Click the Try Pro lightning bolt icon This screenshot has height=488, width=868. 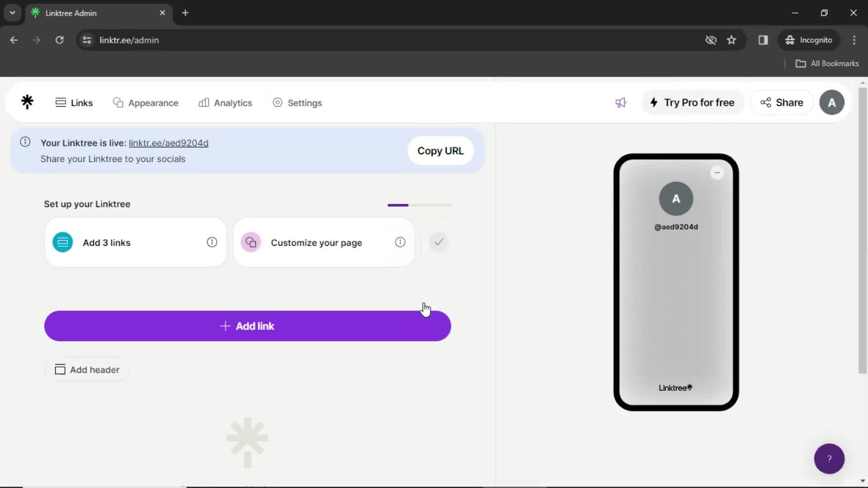pos(654,103)
